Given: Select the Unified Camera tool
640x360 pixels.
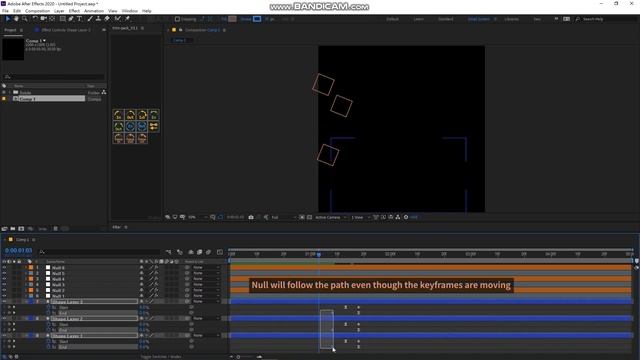Looking at the screenshot, I should tap(43, 19).
